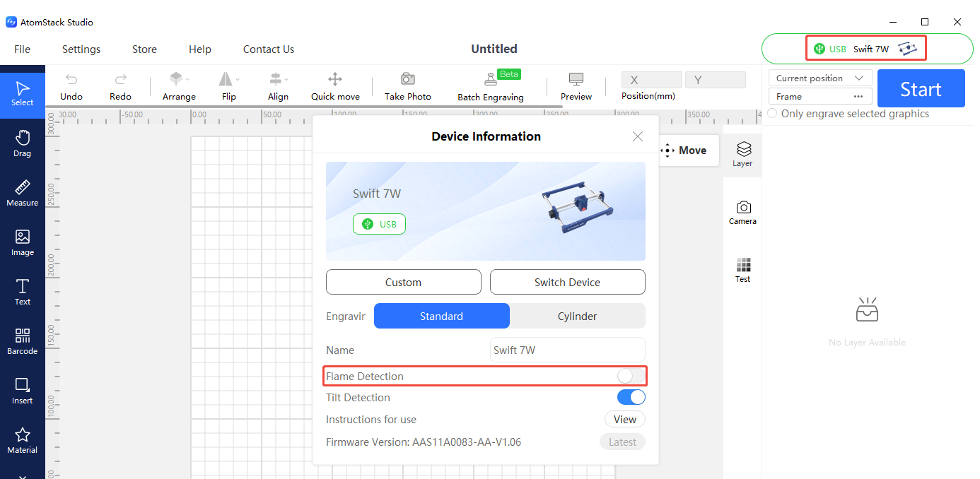
Task: Open the Align options
Action: pos(278,86)
